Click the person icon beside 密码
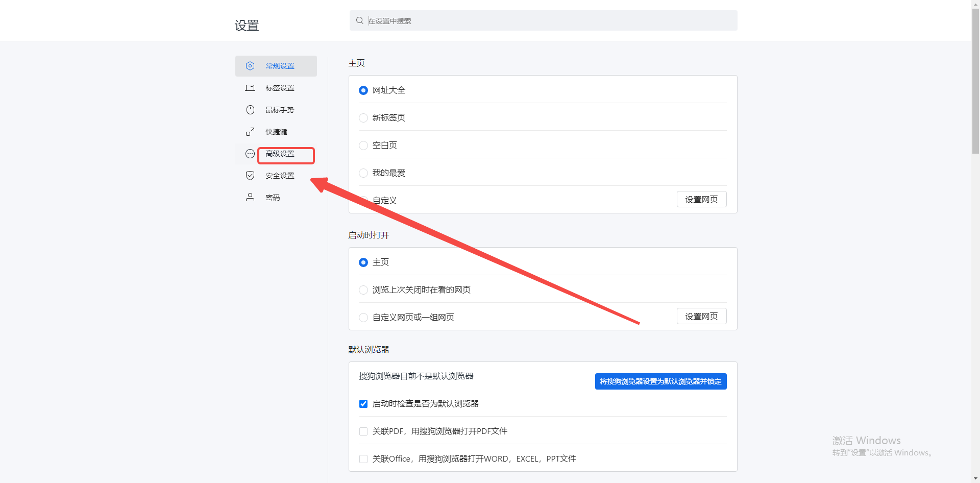This screenshot has width=980, height=483. 250,197
